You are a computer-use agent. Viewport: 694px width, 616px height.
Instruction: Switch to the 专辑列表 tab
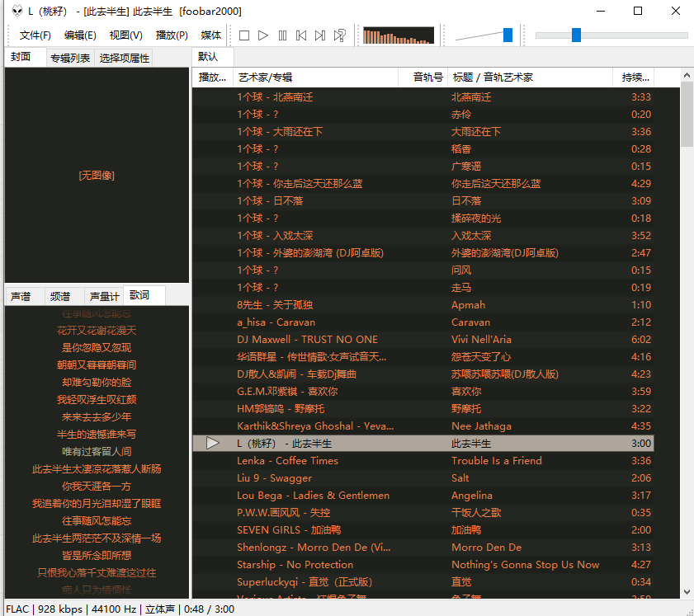click(x=70, y=58)
